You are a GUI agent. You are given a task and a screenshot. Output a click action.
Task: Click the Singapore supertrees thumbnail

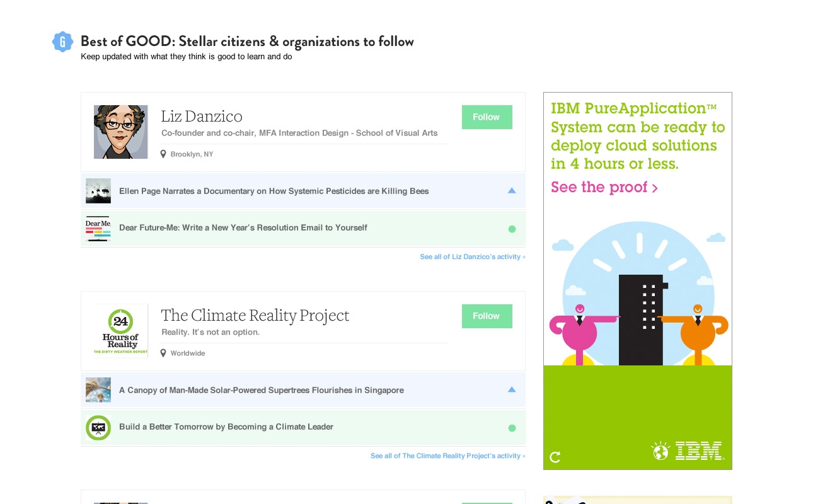[98, 390]
